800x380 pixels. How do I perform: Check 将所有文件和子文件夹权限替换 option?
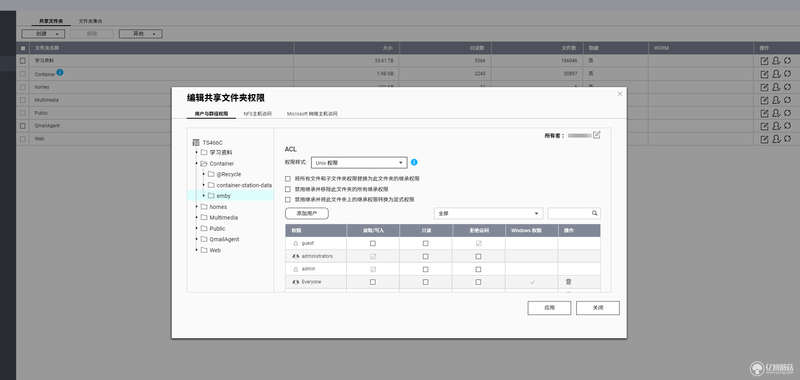[288, 179]
